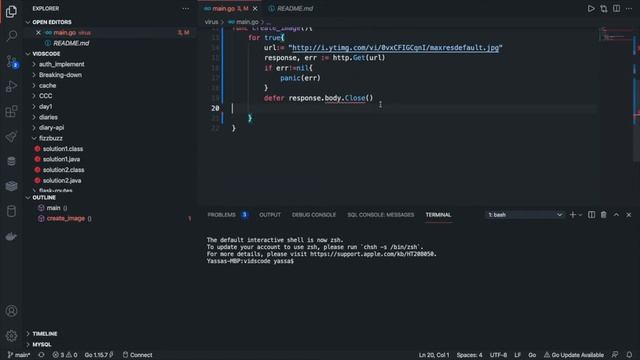
Task: Open editor More Actions ellipsis
Action: pos(629,9)
